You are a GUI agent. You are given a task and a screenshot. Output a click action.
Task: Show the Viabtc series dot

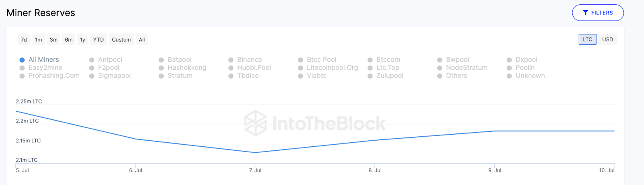300,76
